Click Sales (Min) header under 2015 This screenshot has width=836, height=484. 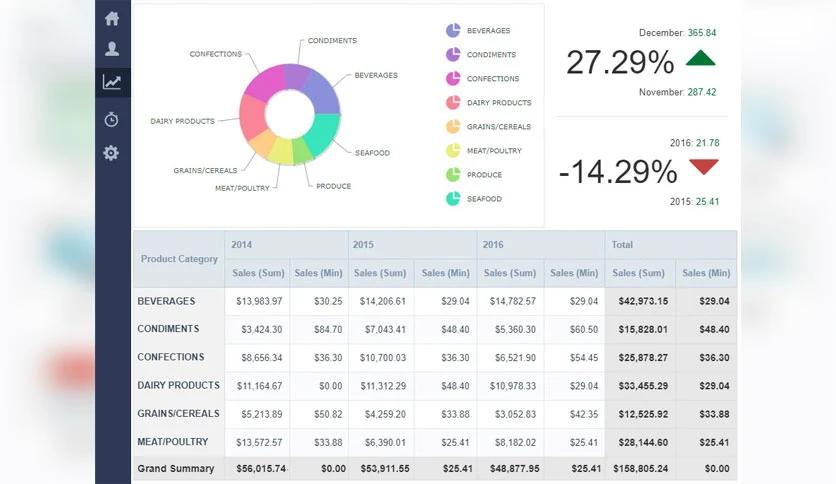[445, 273]
